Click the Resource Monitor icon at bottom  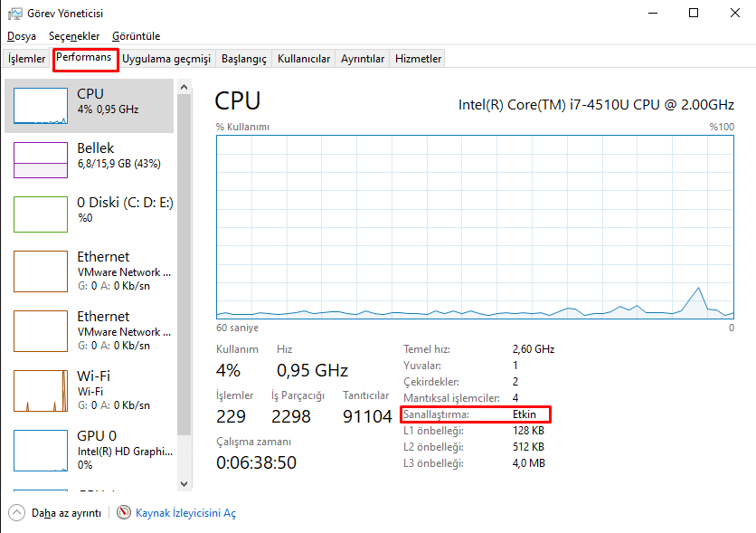coord(124,513)
